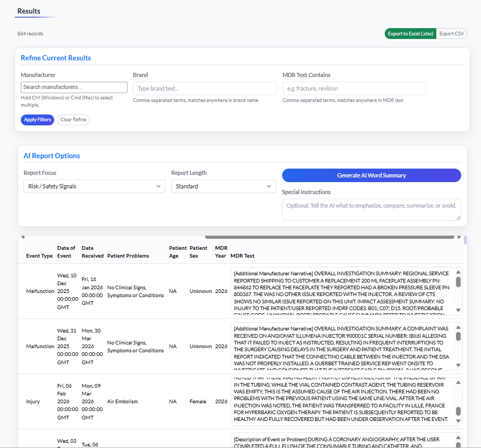Export results to Excel (.xlsx)
This screenshot has width=481, height=448.
click(410, 34)
